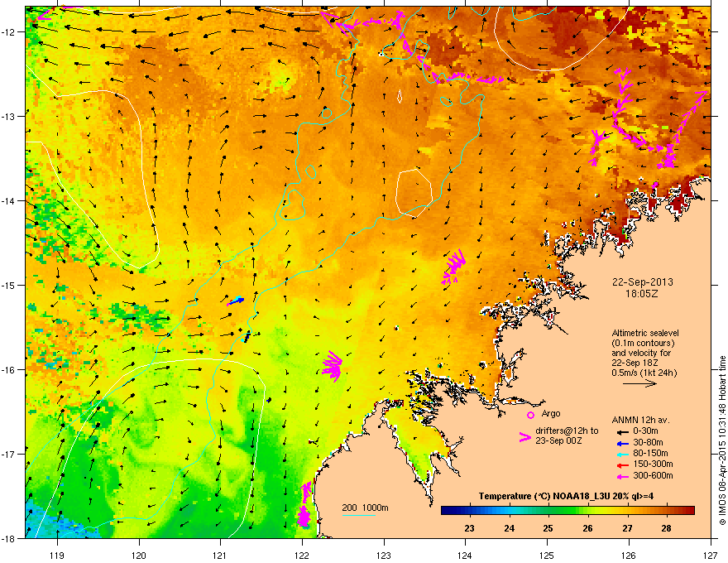Click the red 150-300m ANMN arrow legend symbol

[622, 465]
